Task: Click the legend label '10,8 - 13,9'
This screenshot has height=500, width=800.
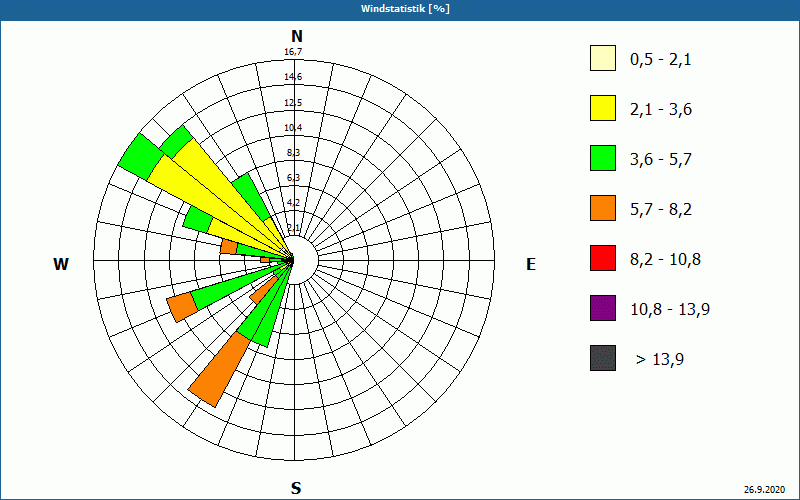Action: point(670,310)
